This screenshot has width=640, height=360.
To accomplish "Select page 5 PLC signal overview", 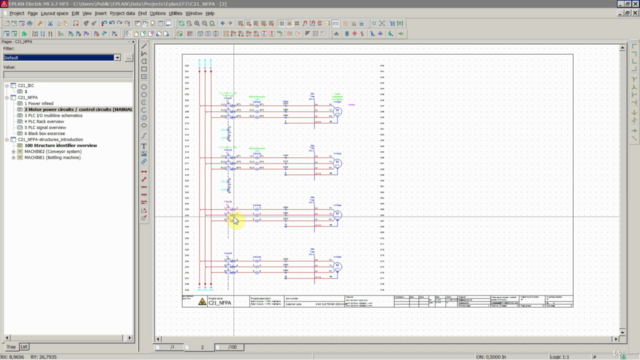I will click(45, 127).
